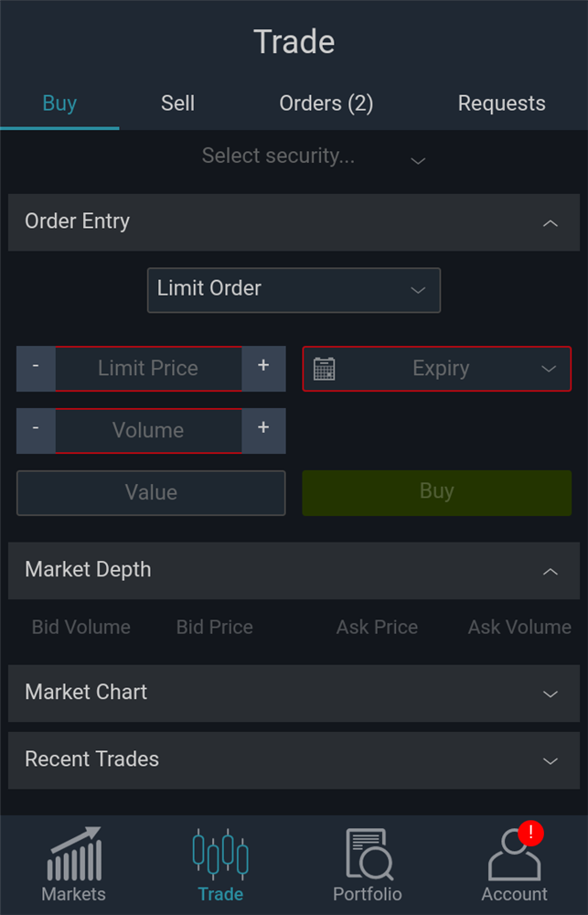Viewport: 588px width, 915px height.
Task: Switch to the Sell tab
Action: tap(177, 103)
